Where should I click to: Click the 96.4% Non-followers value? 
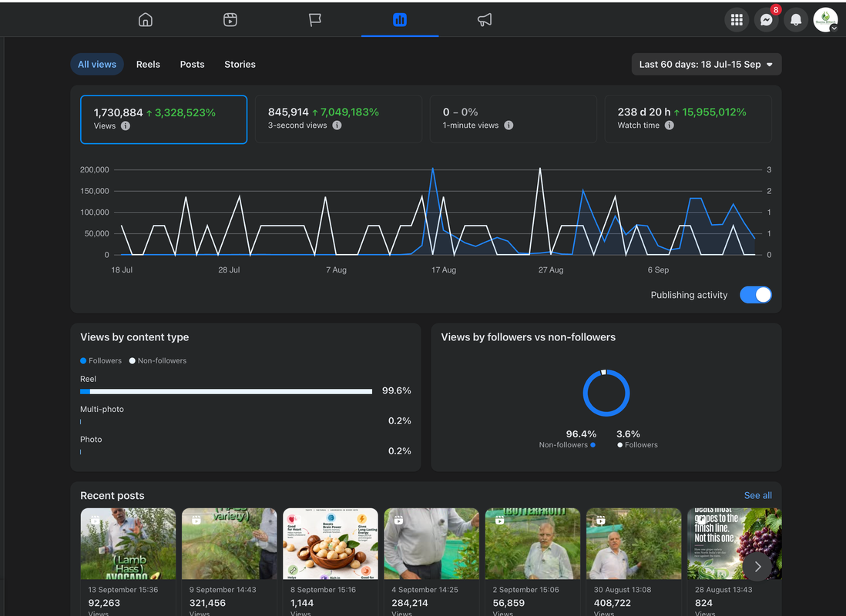pos(581,434)
